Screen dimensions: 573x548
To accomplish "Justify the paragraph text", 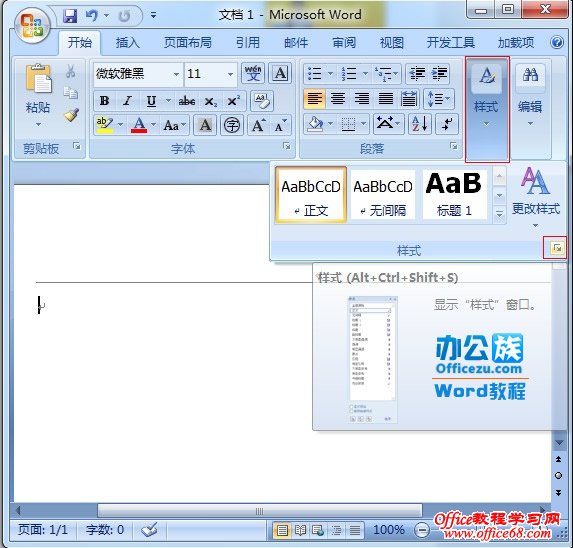I will (386, 99).
